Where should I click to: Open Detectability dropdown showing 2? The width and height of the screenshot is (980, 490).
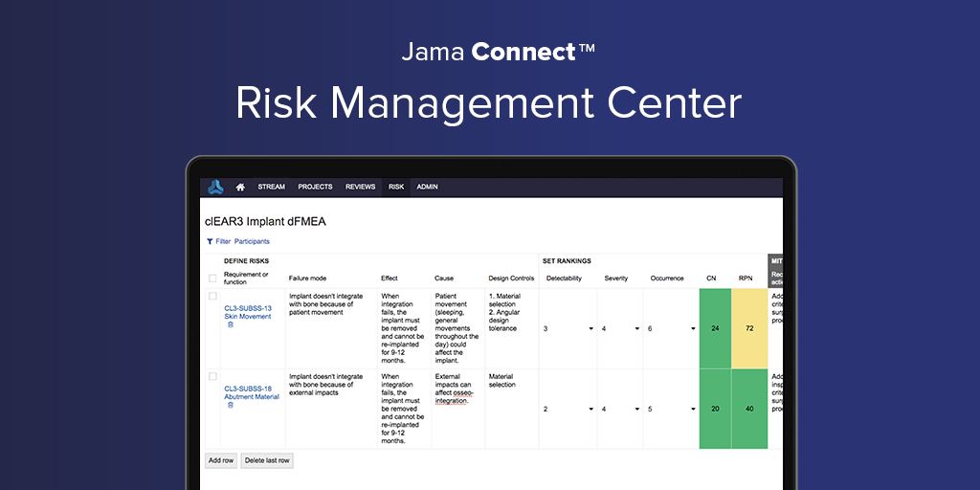568,409
